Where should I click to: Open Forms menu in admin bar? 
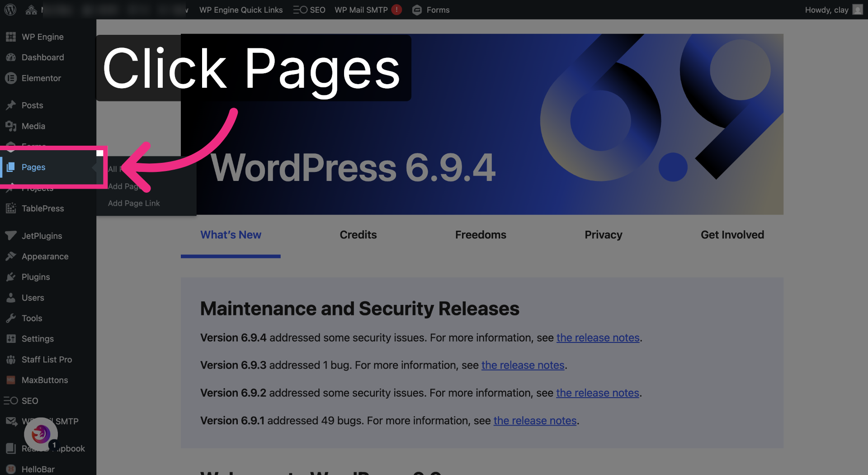(431, 9)
